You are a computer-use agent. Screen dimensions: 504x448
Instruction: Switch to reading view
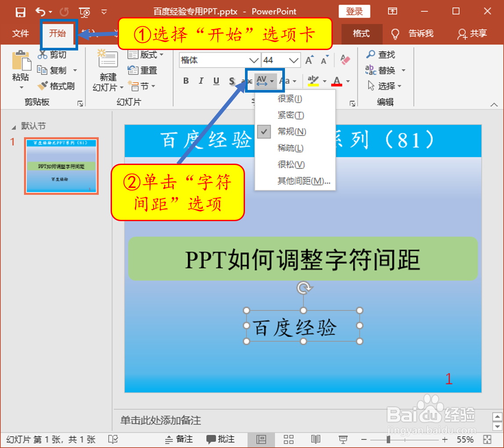tap(316, 439)
